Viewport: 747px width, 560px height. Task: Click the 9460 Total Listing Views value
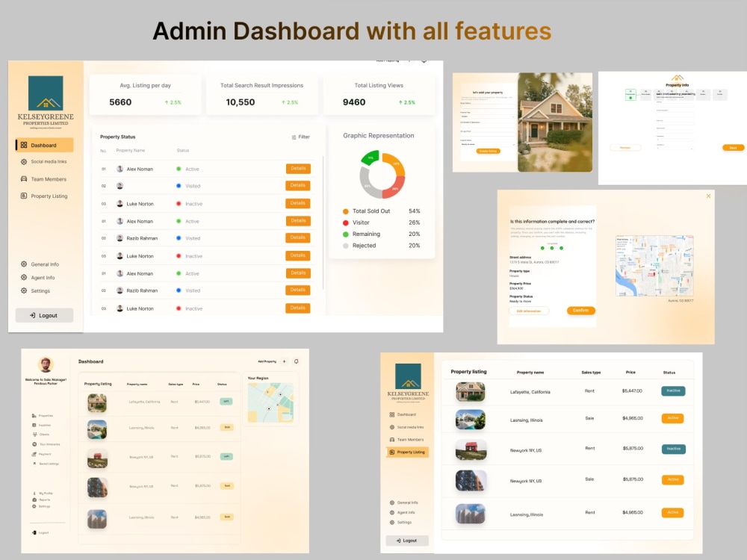click(x=354, y=102)
